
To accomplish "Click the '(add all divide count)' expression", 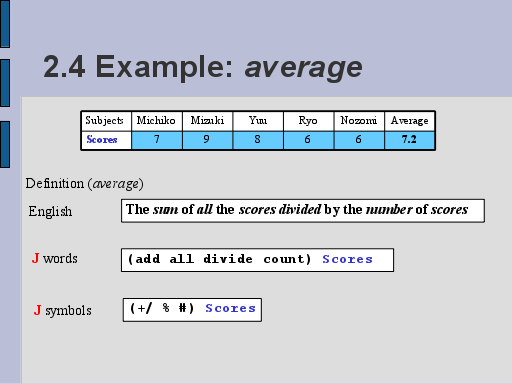I will click(220, 259).
